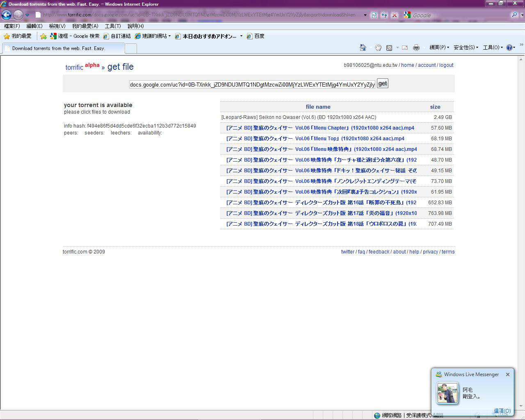Click the Help question mark icon
Screen dimensions: 525x420
(509, 48)
